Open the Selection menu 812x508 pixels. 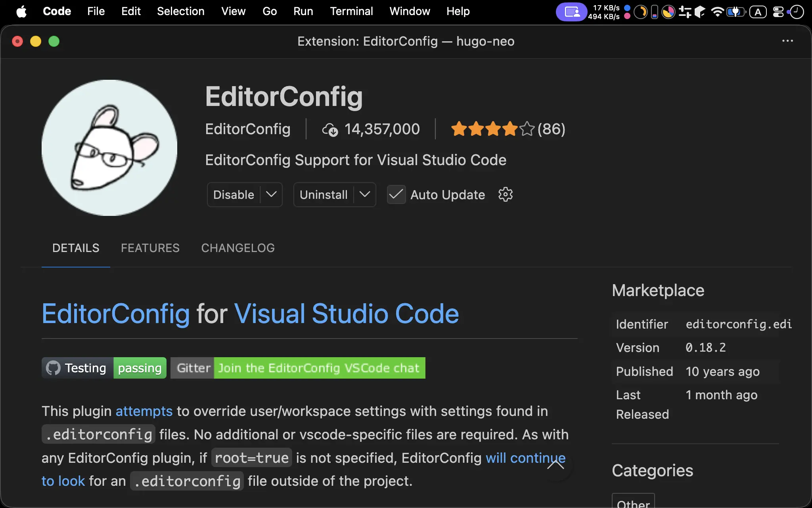click(180, 12)
